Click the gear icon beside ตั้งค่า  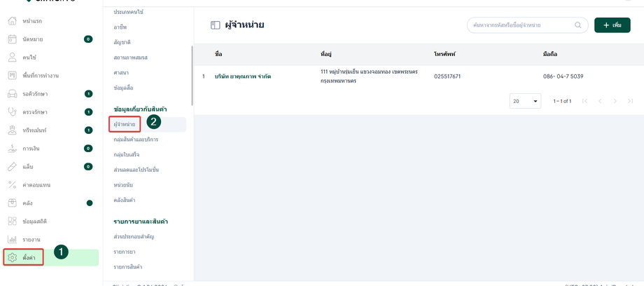pyautogui.click(x=13, y=257)
